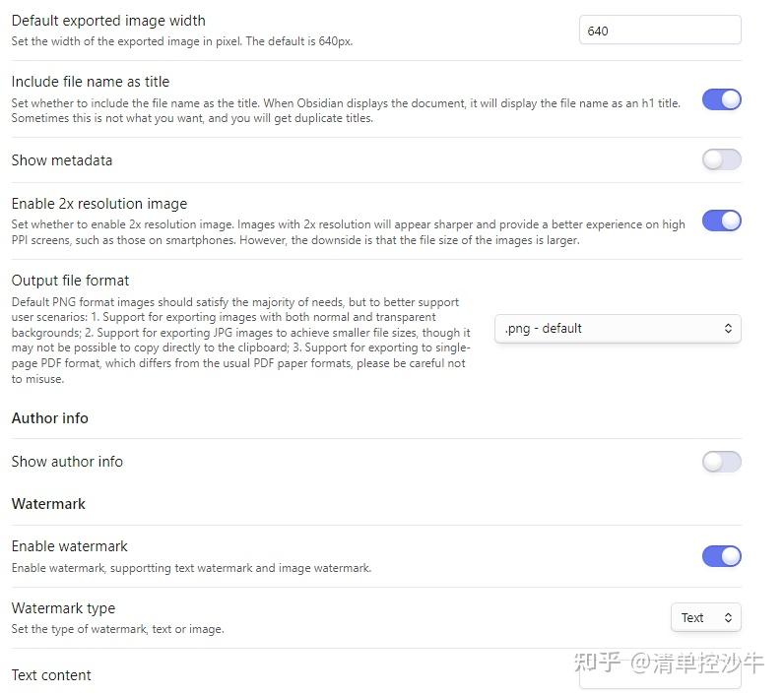
Task: Click the Output file format label
Action: click(x=70, y=281)
